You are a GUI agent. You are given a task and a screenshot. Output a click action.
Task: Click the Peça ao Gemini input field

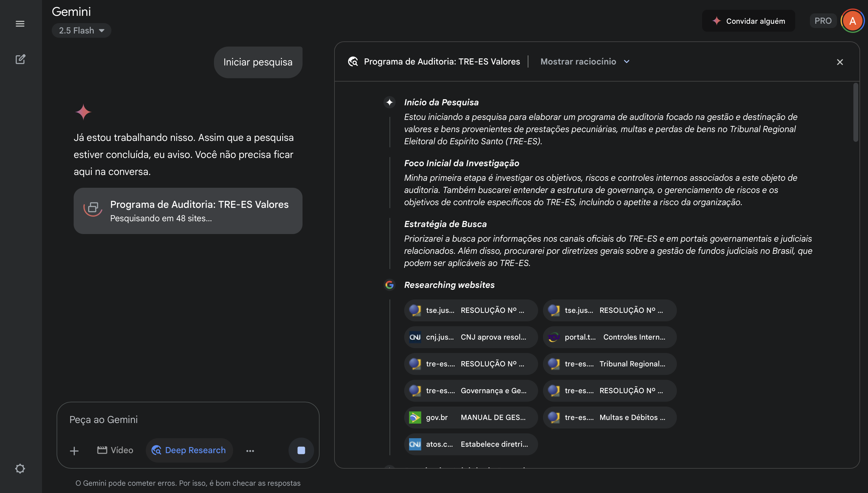point(188,420)
